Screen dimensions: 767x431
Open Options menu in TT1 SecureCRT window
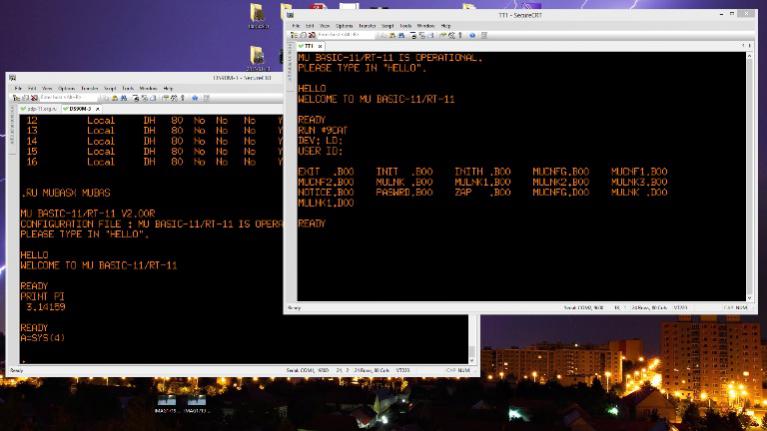pos(344,25)
